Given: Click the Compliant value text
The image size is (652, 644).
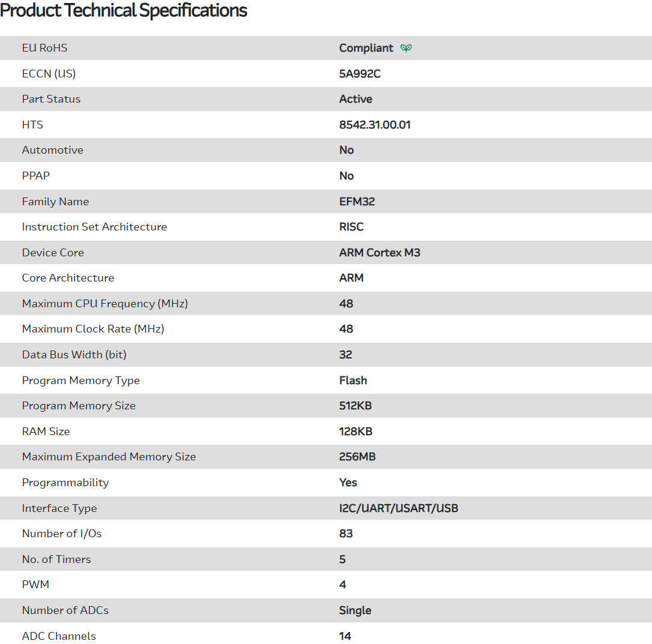Looking at the screenshot, I should (x=366, y=48).
